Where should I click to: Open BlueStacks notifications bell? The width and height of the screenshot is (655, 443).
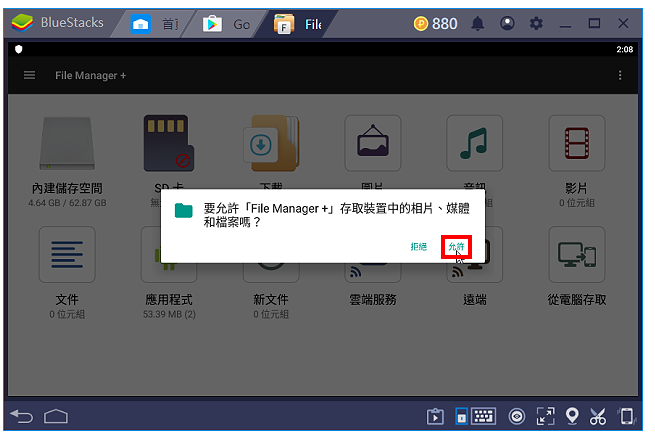pyautogui.click(x=477, y=24)
